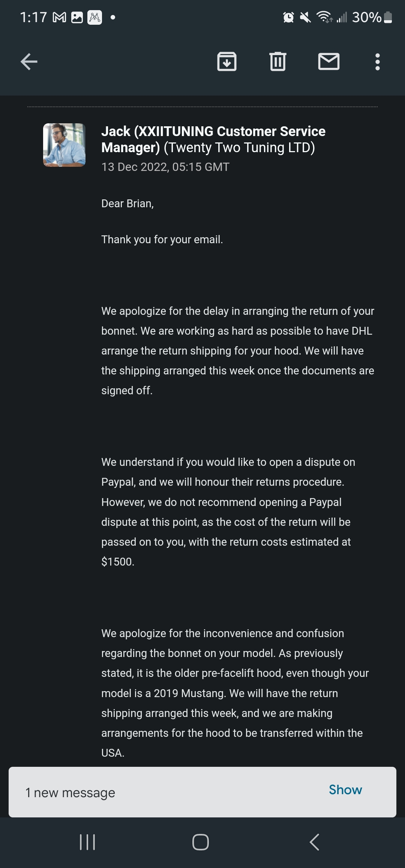Go to home screen via home button
The height and width of the screenshot is (868, 405).
201,842
